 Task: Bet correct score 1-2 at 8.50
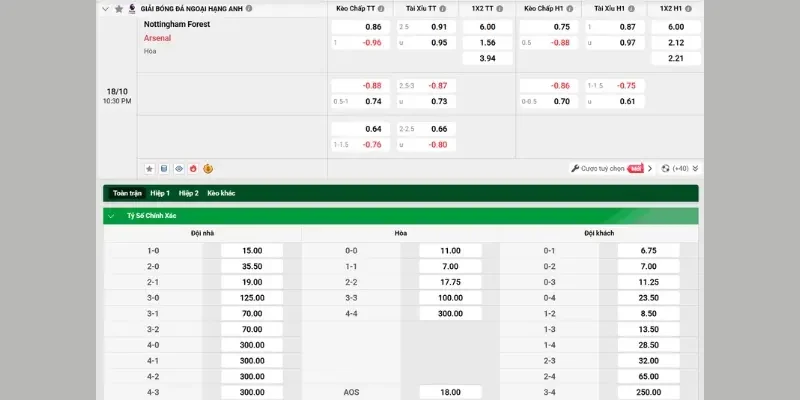pos(648,314)
